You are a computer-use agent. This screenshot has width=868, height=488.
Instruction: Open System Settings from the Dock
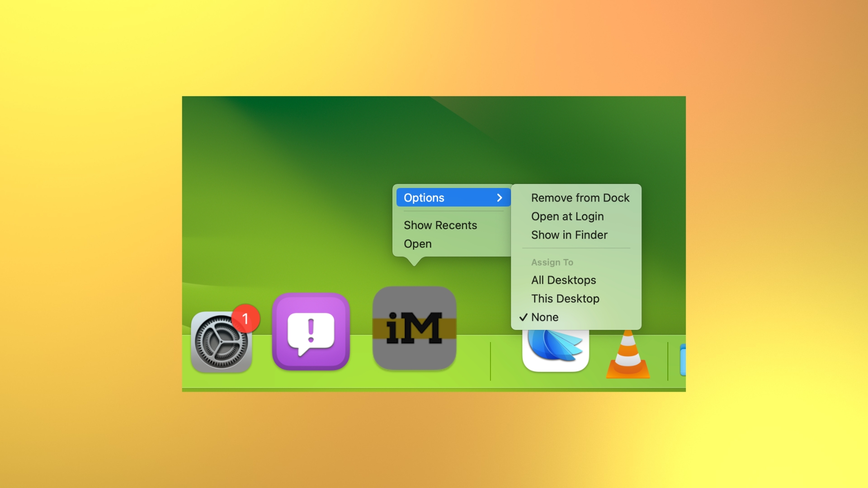click(x=221, y=342)
